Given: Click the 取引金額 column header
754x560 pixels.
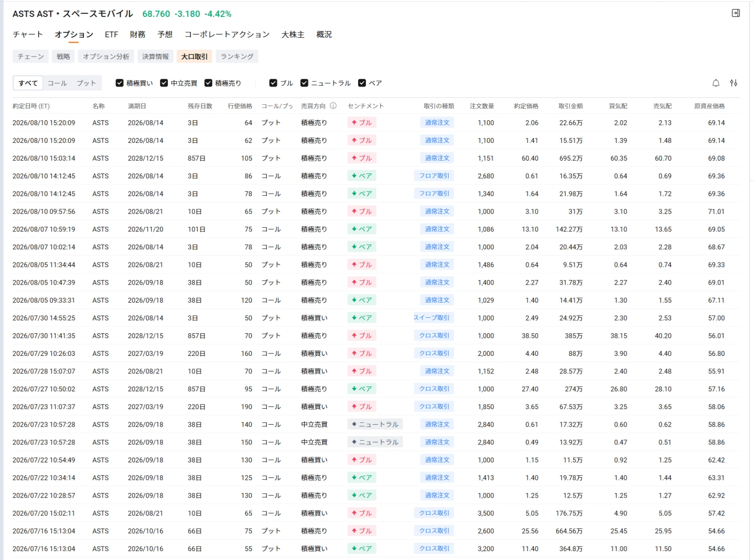Looking at the screenshot, I should [571, 106].
